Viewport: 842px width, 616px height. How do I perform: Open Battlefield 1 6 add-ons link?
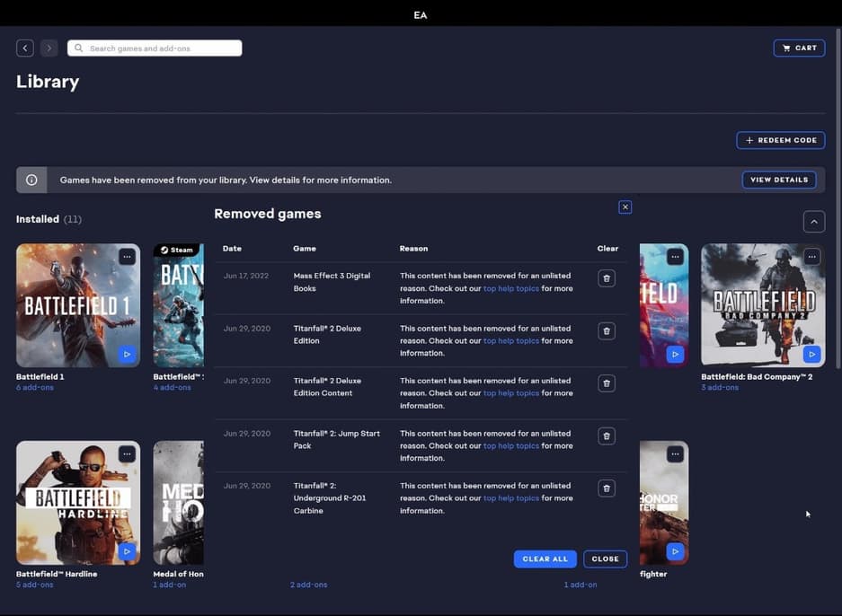click(35, 387)
